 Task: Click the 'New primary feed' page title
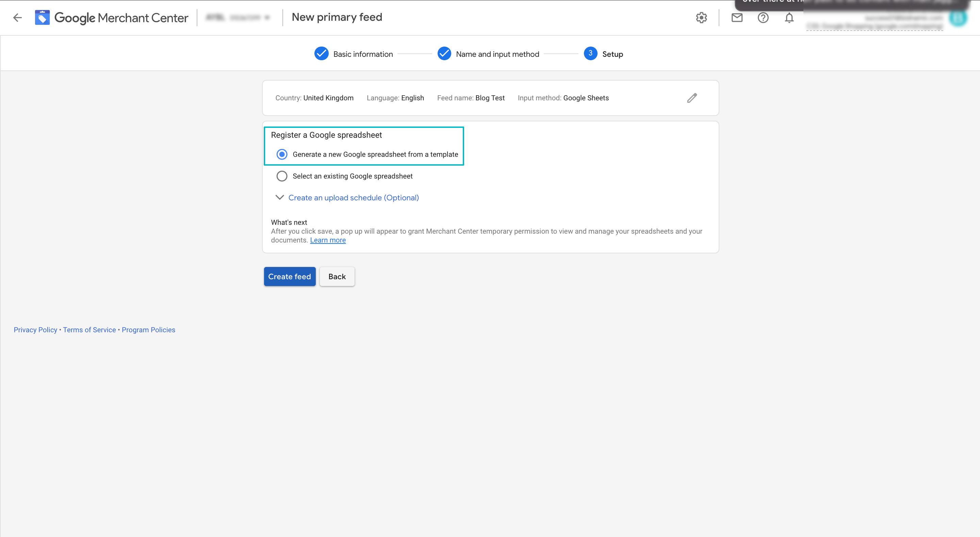337,17
